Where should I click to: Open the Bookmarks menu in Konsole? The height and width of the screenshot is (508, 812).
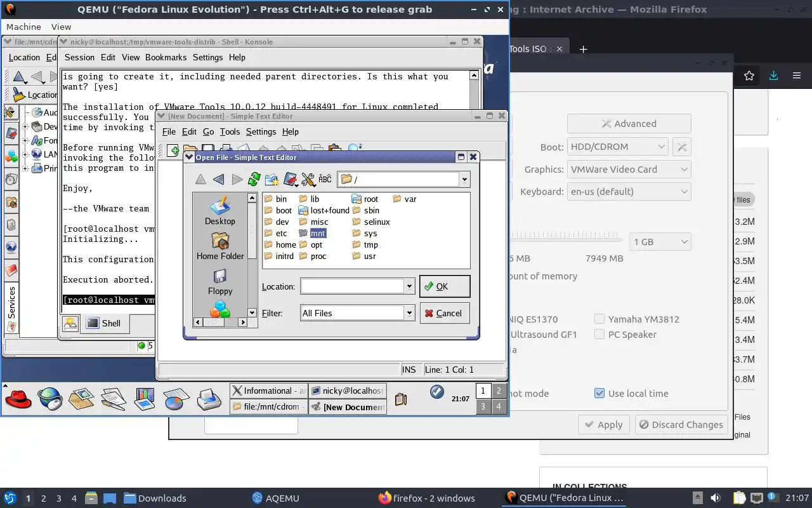tap(166, 57)
